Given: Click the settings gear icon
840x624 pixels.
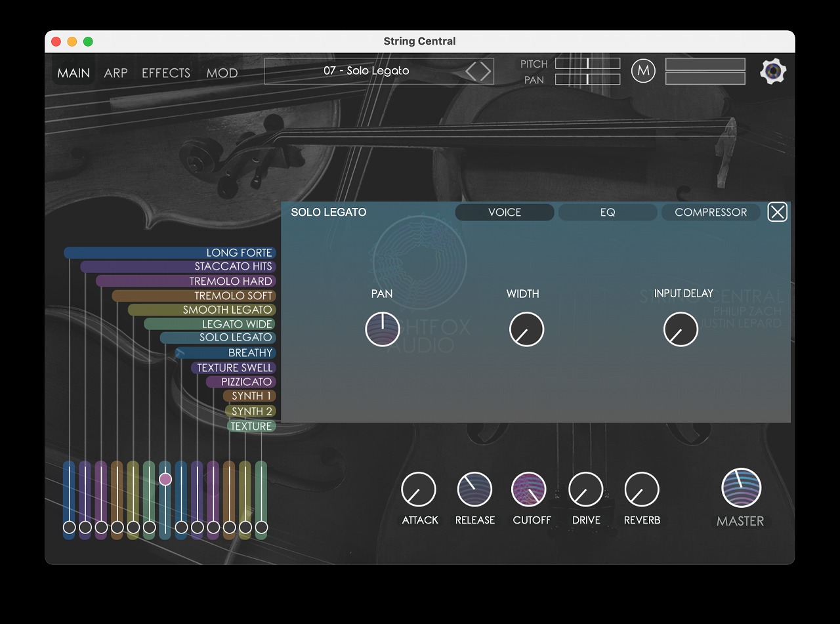Looking at the screenshot, I should pos(773,72).
